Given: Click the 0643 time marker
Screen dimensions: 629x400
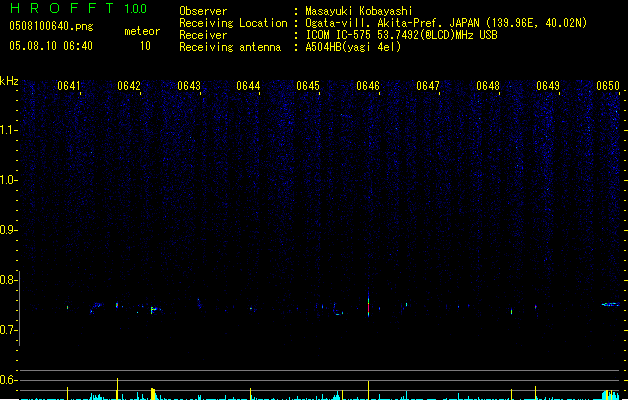Looking at the screenshot, I should tap(189, 86).
